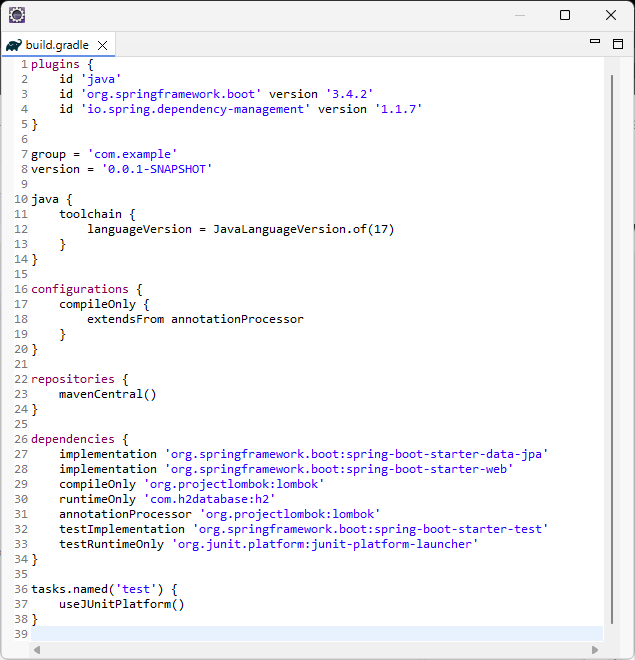Click the spring-boot-starter-data-jpa dependency string
The image size is (635, 660).
[356, 454]
